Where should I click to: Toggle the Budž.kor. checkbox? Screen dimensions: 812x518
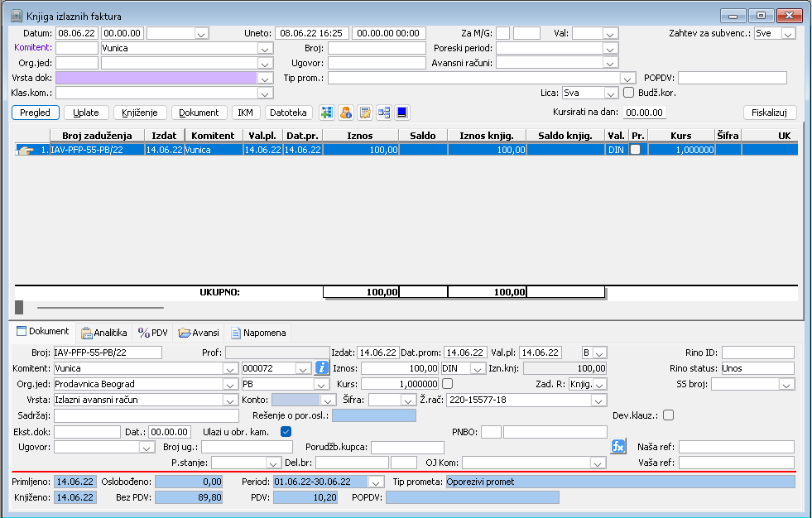click(x=629, y=93)
